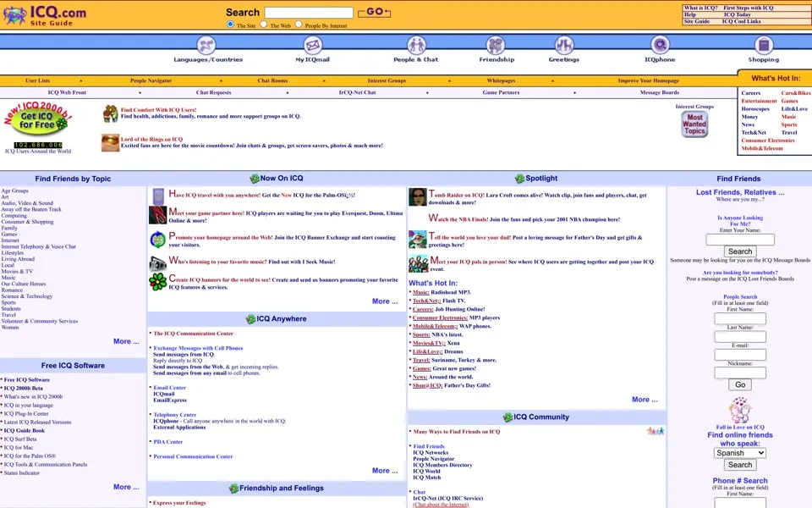This screenshot has height=508, width=812.
Task: Open More link under What's Hot In list
Action: (x=645, y=400)
